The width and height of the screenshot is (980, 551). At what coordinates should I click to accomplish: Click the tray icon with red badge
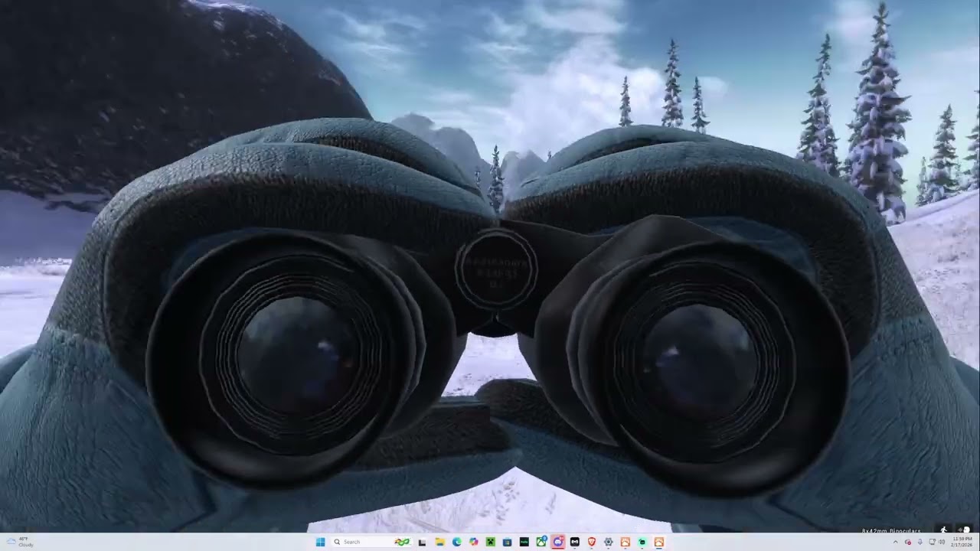tap(908, 542)
